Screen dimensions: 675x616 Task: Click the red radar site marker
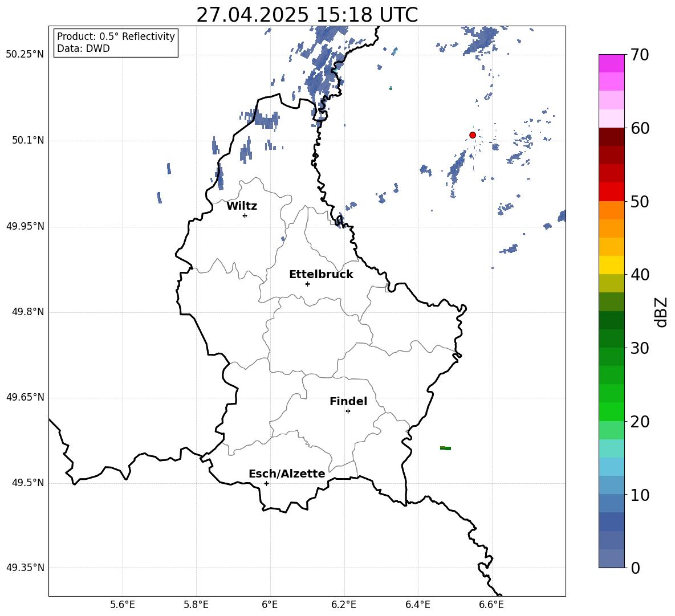point(472,135)
